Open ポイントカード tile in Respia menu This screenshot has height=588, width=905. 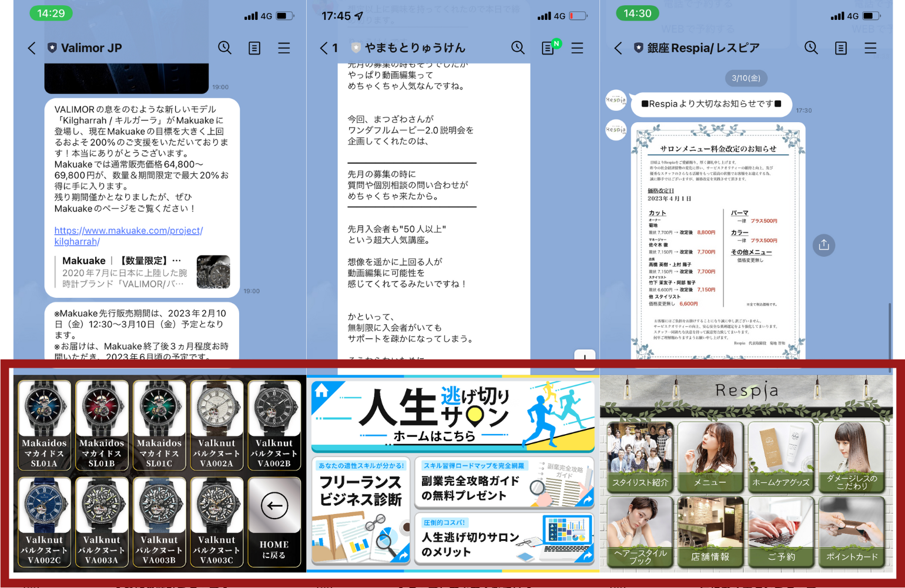click(x=852, y=532)
